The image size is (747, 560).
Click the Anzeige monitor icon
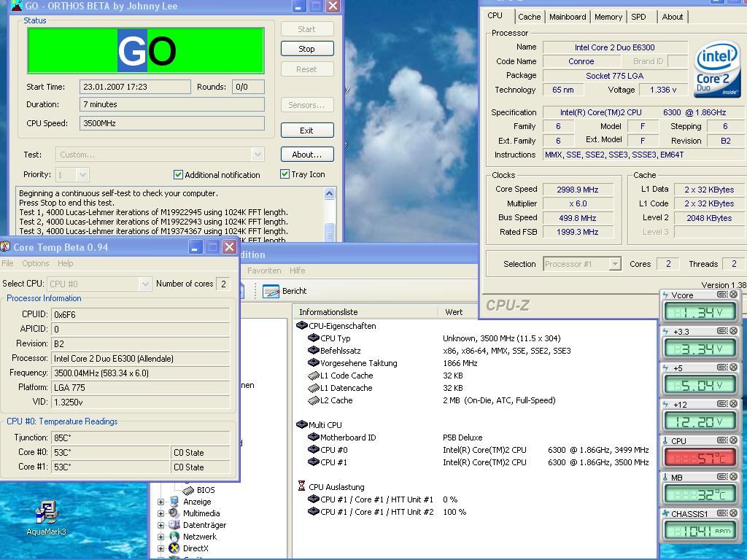pos(175,502)
